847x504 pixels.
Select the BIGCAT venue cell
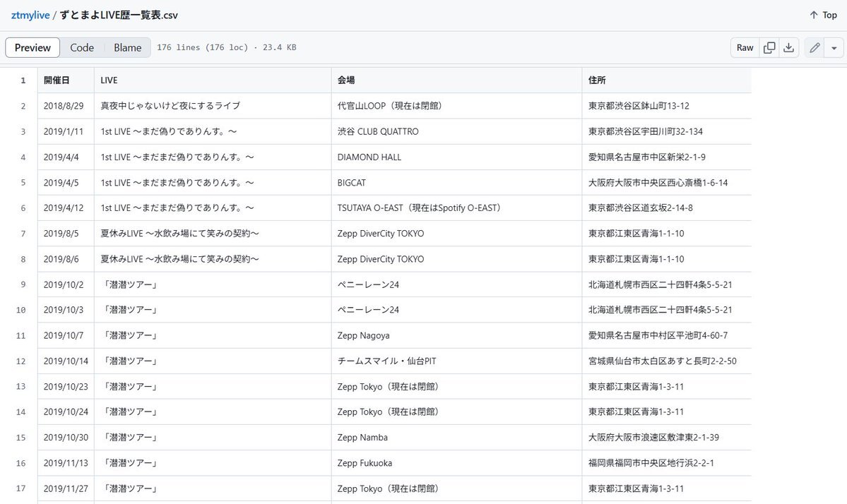pyautogui.click(x=457, y=182)
